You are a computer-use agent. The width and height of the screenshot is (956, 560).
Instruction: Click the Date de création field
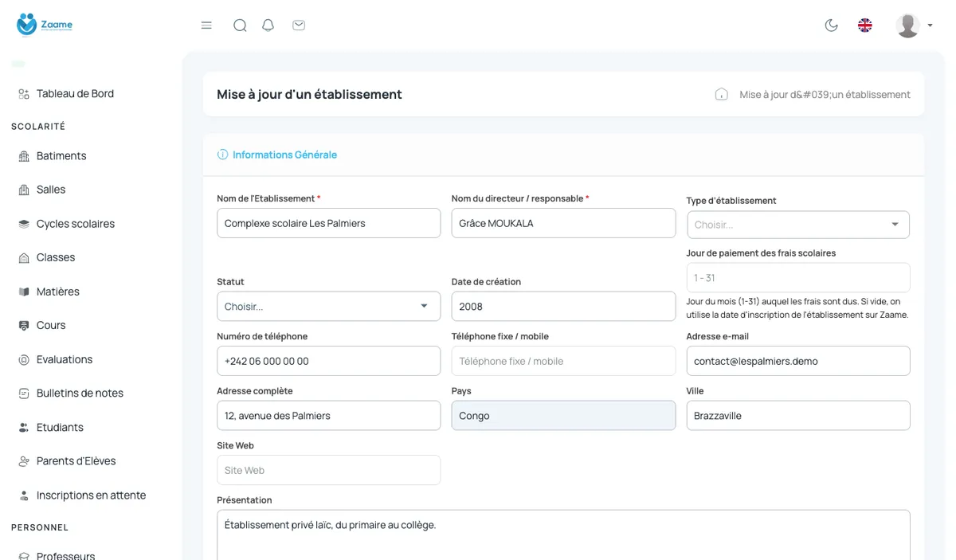(563, 307)
